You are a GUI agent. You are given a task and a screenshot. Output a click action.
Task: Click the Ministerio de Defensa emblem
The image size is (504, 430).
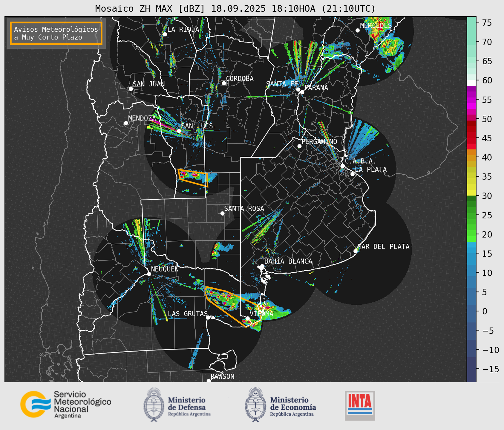click(x=154, y=405)
